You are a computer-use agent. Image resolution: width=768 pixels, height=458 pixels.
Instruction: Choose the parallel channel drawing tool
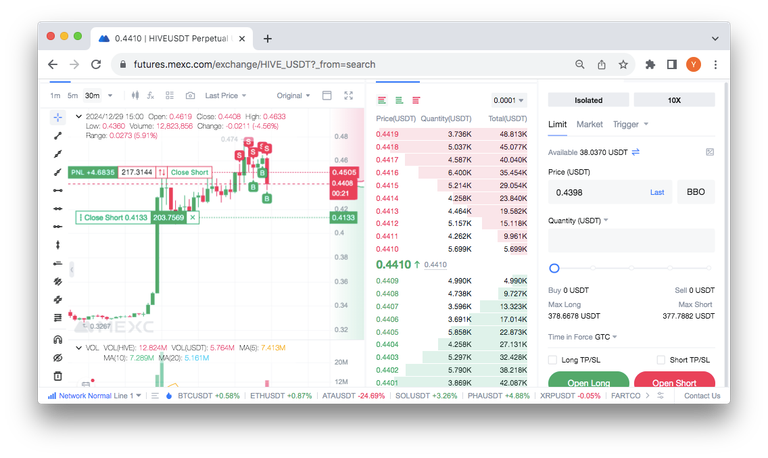coord(58,281)
